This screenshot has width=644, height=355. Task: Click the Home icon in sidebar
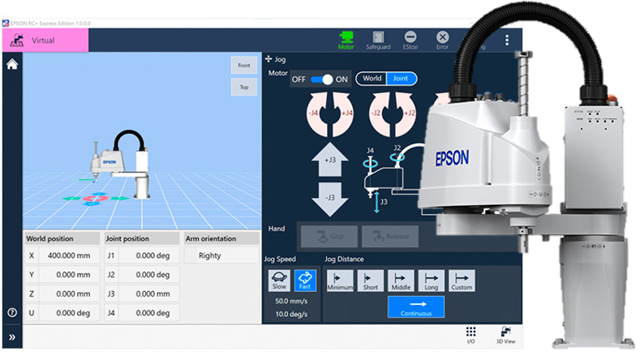click(x=12, y=65)
